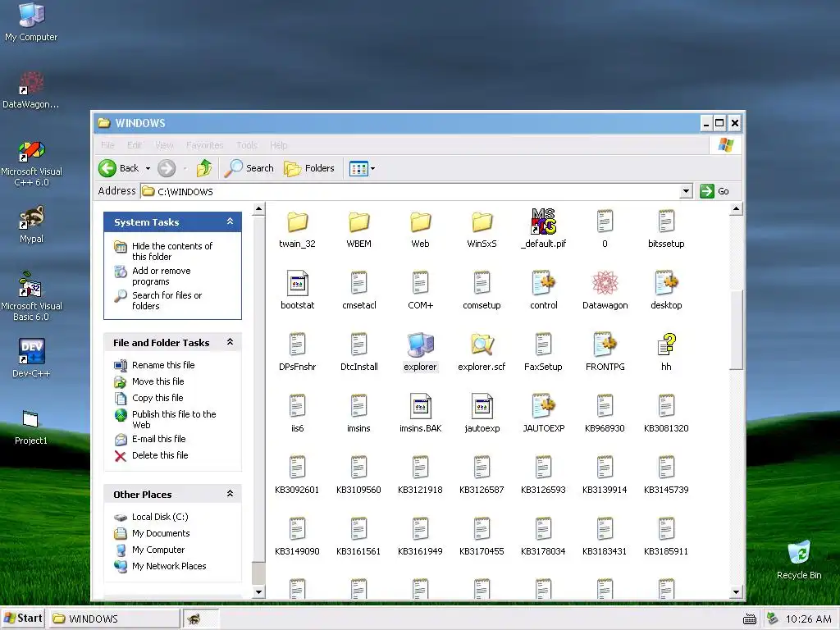Click the Back arrow toolbar button
Image resolution: width=840 pixels, height=630 pixels.
[x=119, y=168]
